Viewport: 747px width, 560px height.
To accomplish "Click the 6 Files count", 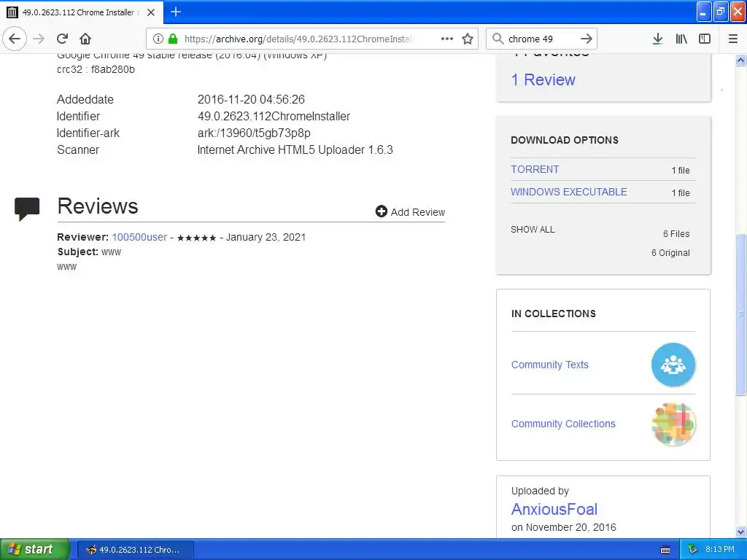I will click(676, 234).
